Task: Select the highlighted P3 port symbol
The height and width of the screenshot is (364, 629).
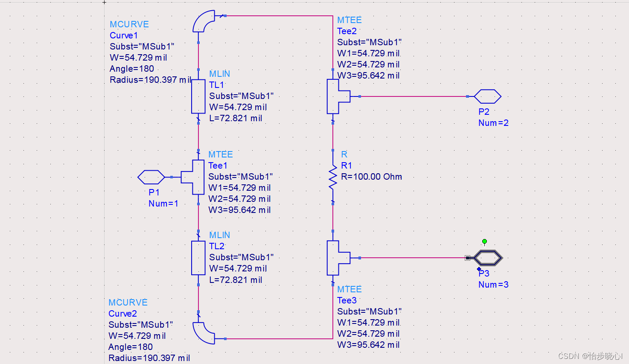Action: tap(488, 258)
